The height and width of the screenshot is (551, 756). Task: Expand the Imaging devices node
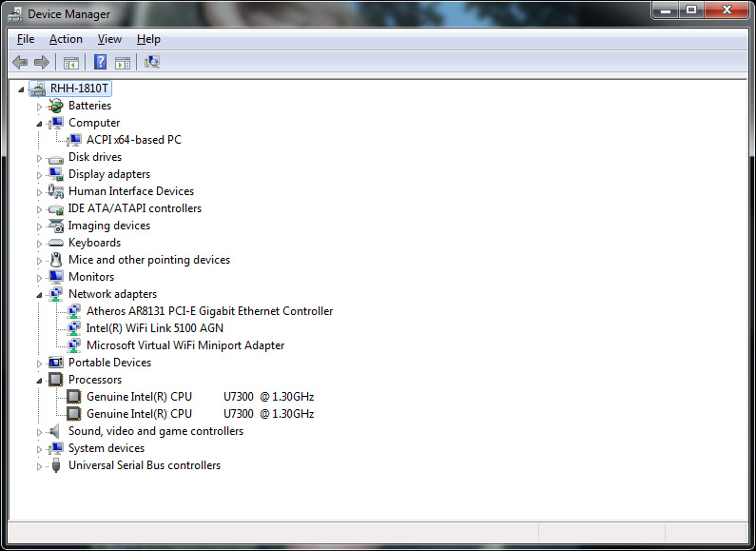tap(40, 226)
